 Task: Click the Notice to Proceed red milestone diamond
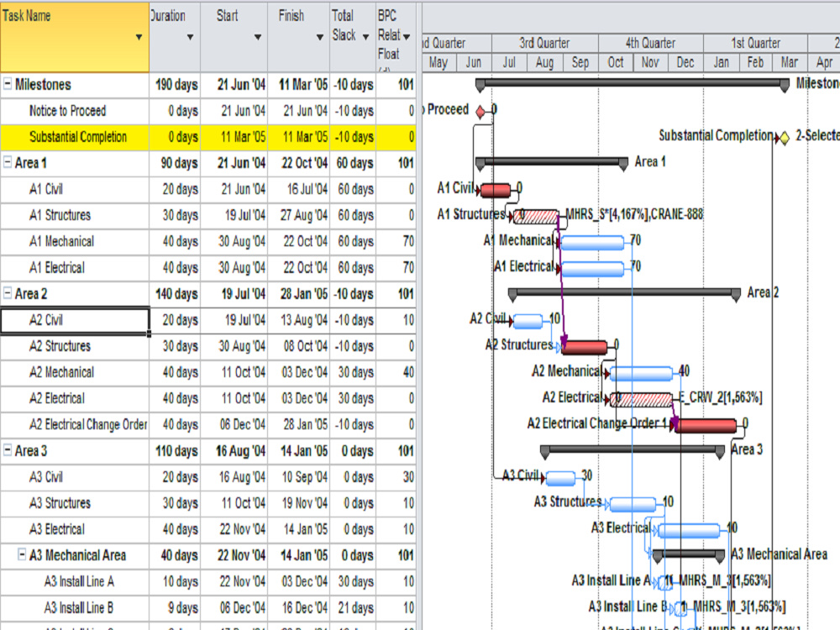[x=480, y=112]
